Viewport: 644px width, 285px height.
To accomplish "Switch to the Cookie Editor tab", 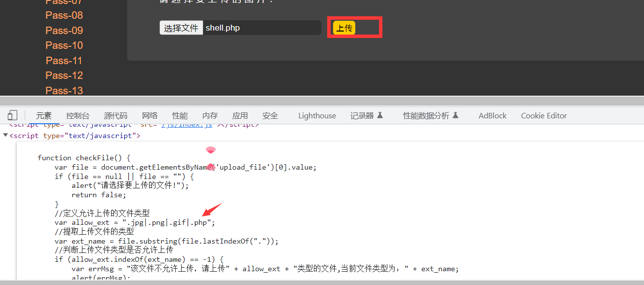I will [543, 115].
